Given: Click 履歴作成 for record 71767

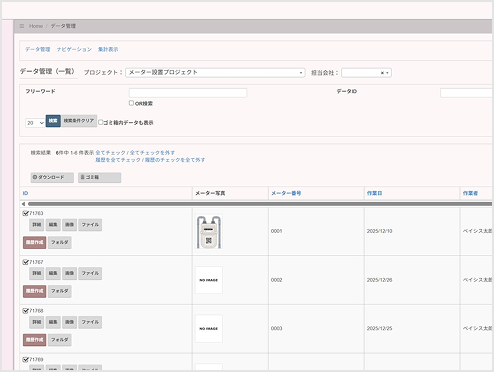Looking at the screenshot, I should pyautogui.click(x=35, y=291).
